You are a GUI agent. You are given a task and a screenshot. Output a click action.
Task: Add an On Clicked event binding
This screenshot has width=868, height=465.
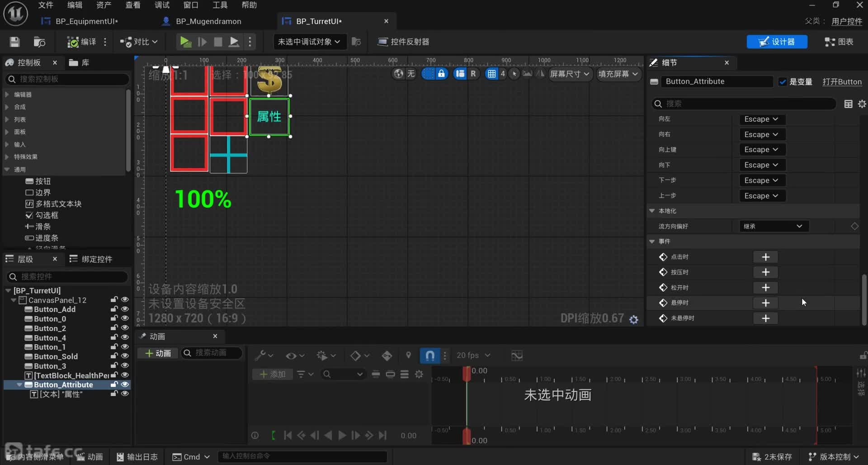click(x=765, y=257)
